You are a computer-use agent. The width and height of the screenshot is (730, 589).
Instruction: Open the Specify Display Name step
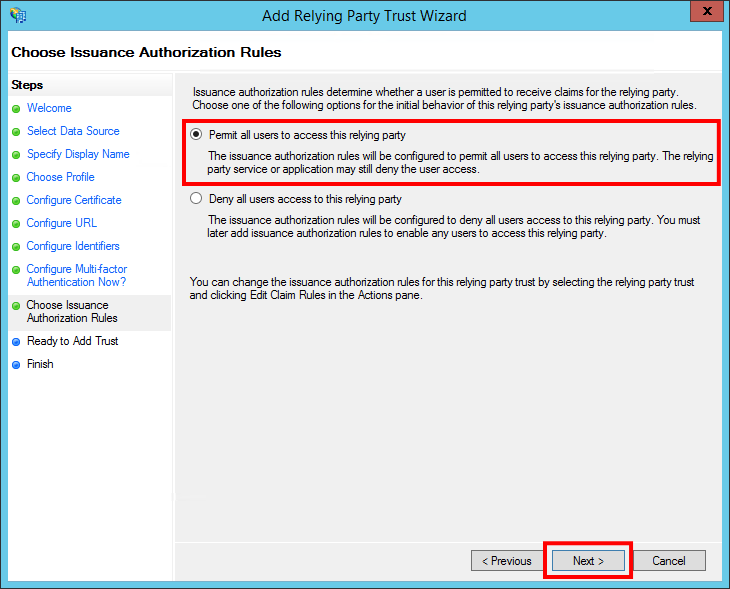[78, 154]
